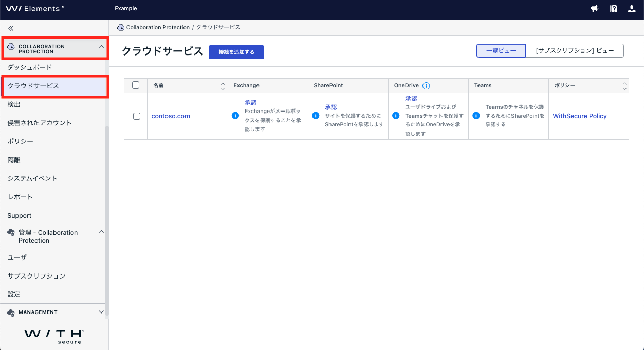Open システムイベント sidebar item

[x=32, y=178]
